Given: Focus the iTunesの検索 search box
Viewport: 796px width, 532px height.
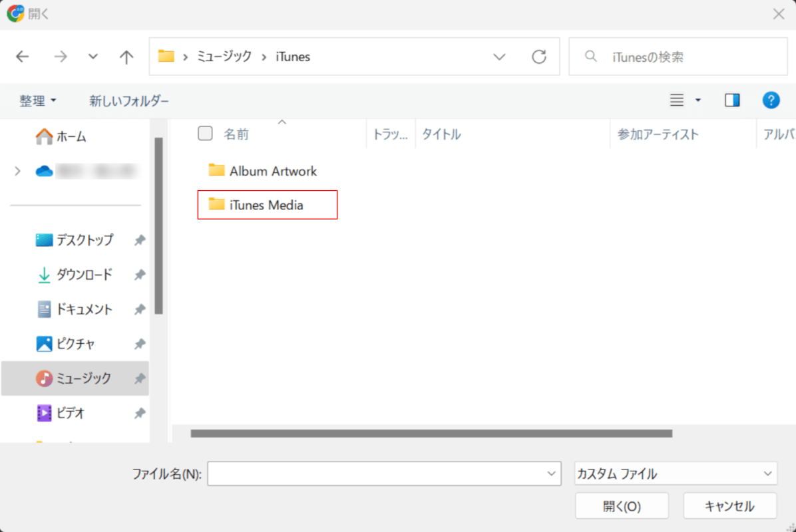Looking at the screenshot, I should point(678,57).
